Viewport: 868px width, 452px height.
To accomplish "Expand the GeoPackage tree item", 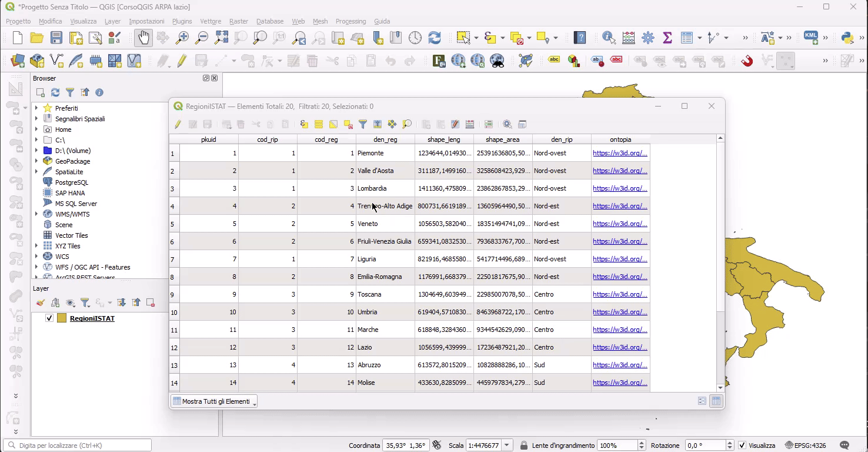I will point(36,161).
